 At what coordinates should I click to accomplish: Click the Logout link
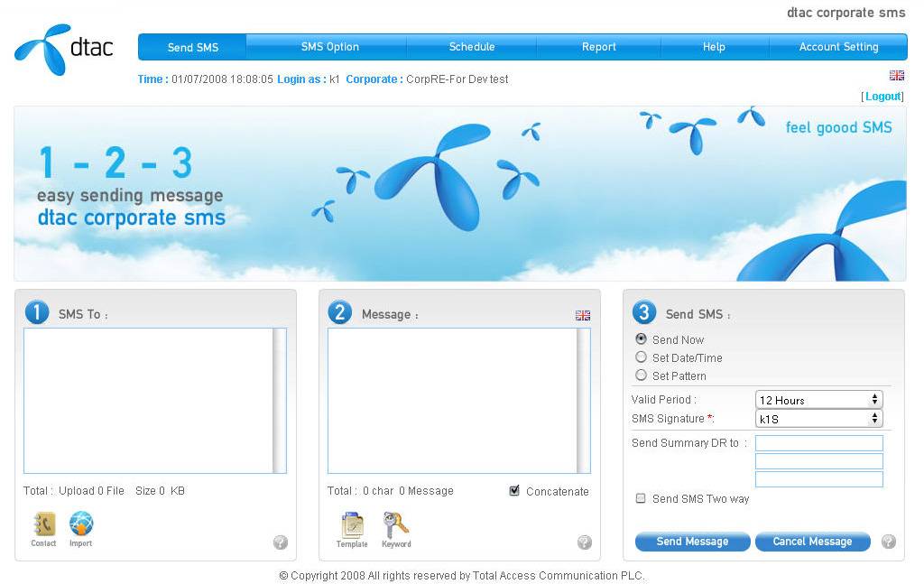coord(882,96)
